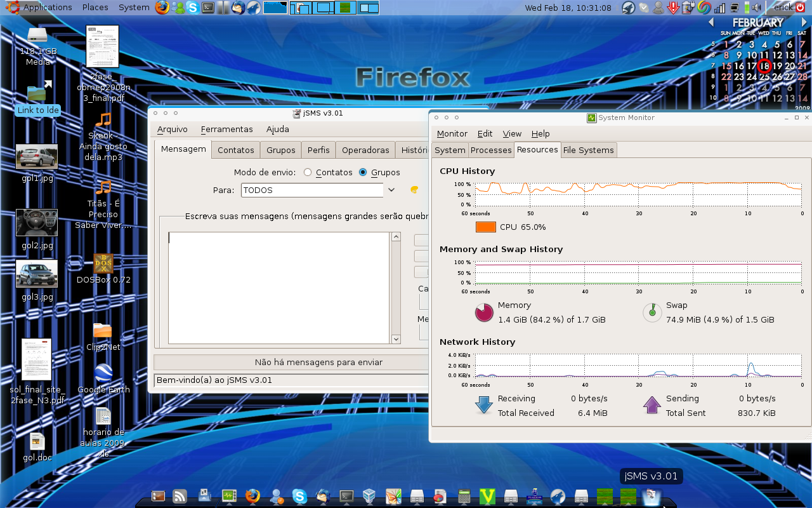Image resolution: width=812 pixels, height=508 pixels.
Task: Open the System Monitor dock icon
Action: (229, 496)
